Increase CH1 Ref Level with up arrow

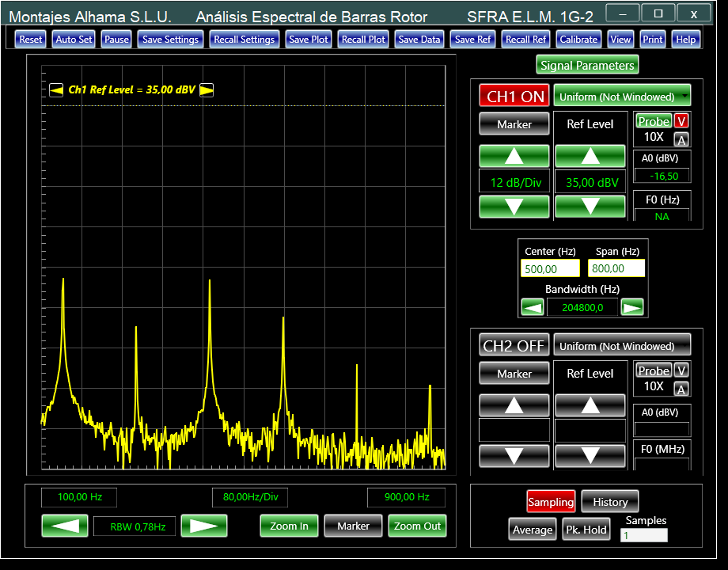click(x=590, y=156)
